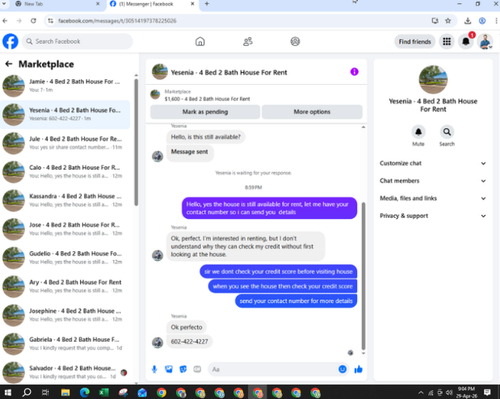Viewport: 500px width, 399px height.
Task: Click the Facebook logo
Action: tap(10, 41)
